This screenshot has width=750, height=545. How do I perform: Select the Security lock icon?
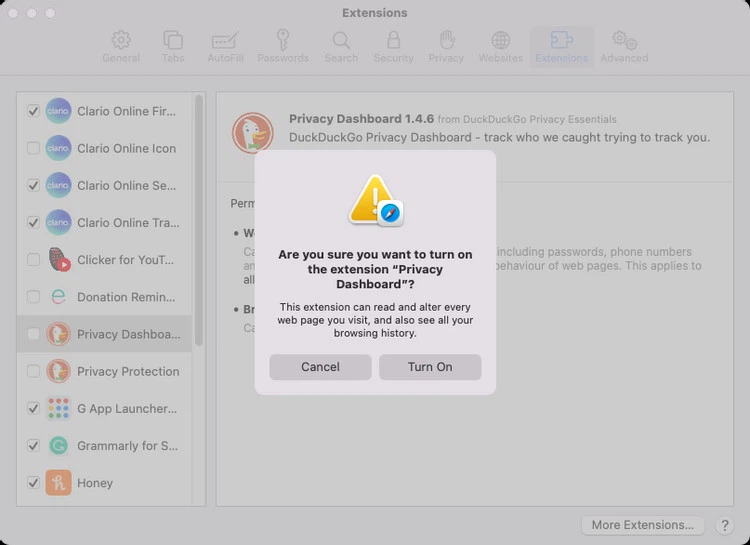pos(393,46)
